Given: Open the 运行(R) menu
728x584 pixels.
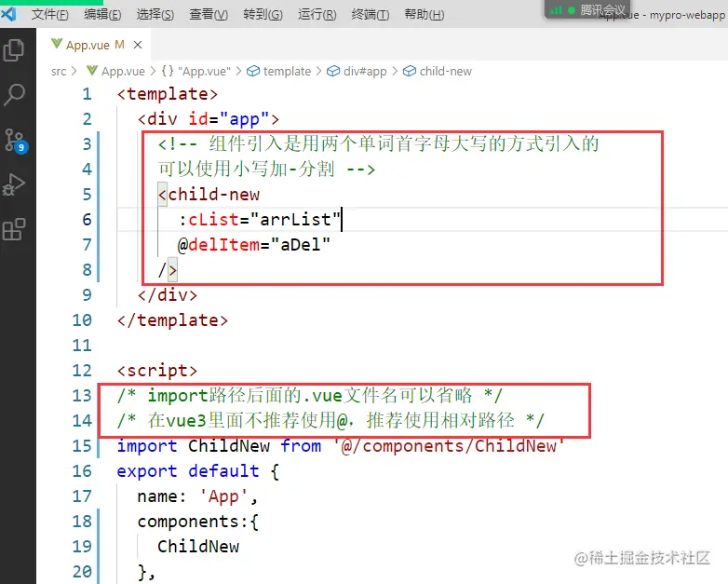Looking at the screenshot, I should click(x=317, y=14).
